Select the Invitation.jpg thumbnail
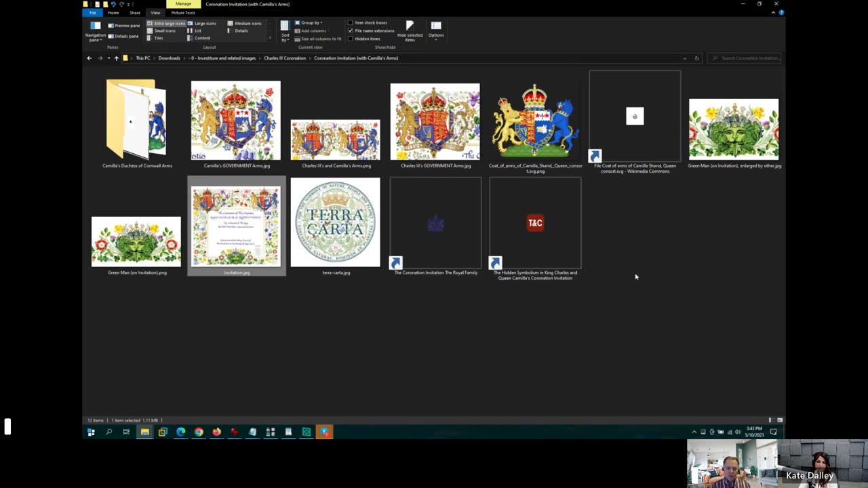868x488 pixels. click(x=236, y=227)
